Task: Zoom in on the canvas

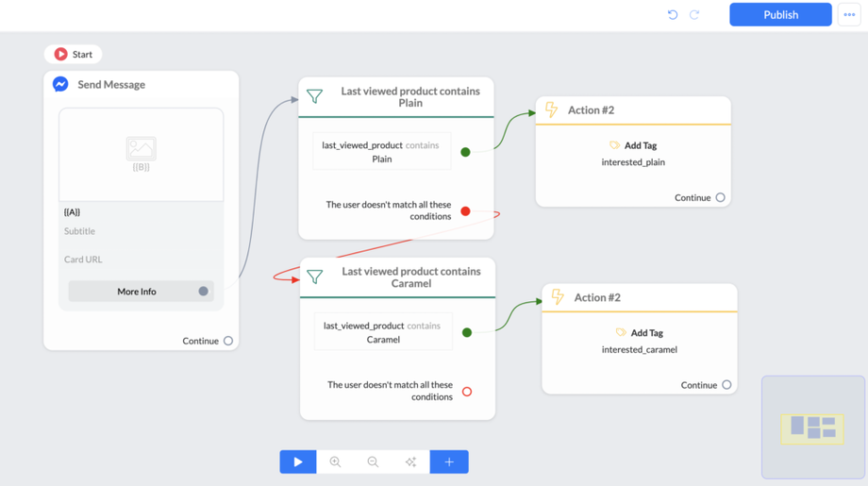Action: coord(335,461)
